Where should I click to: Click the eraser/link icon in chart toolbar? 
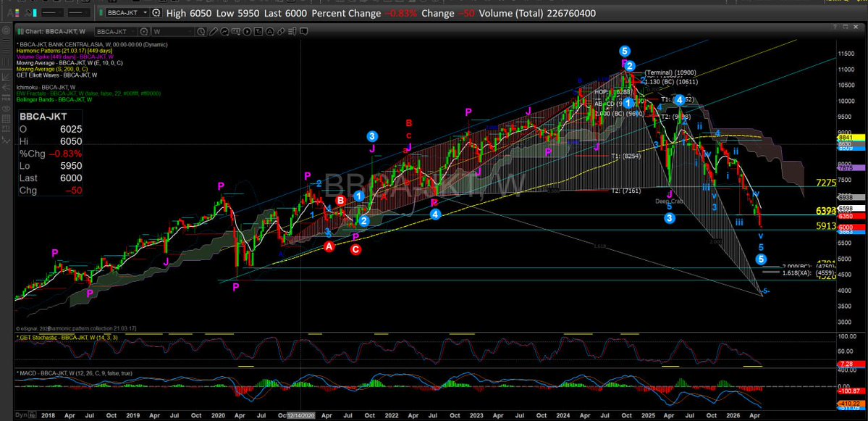pyautogui.click(x=281, y=32)
